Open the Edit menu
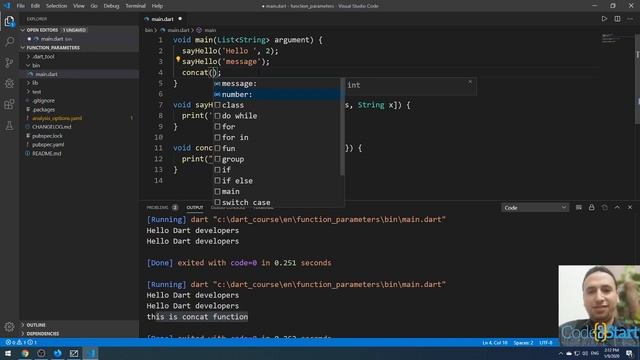Viewport: 640px width, 360px height. click(36, 6)
